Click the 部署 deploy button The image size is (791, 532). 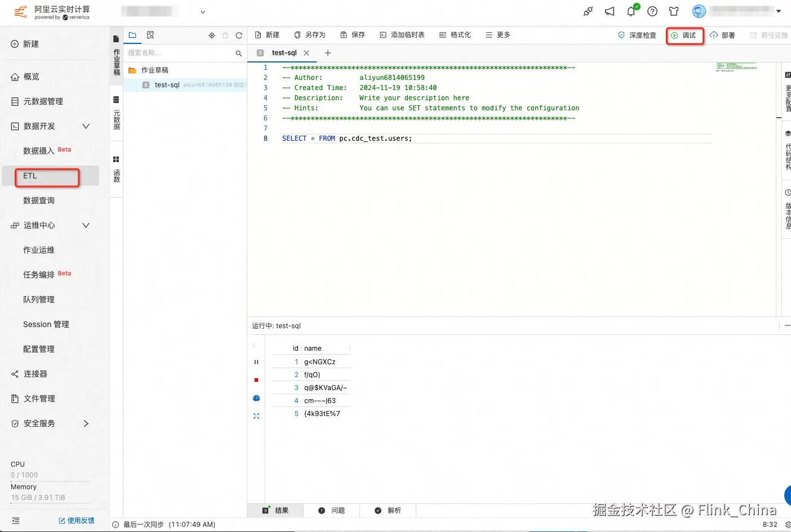click(722, 35)
